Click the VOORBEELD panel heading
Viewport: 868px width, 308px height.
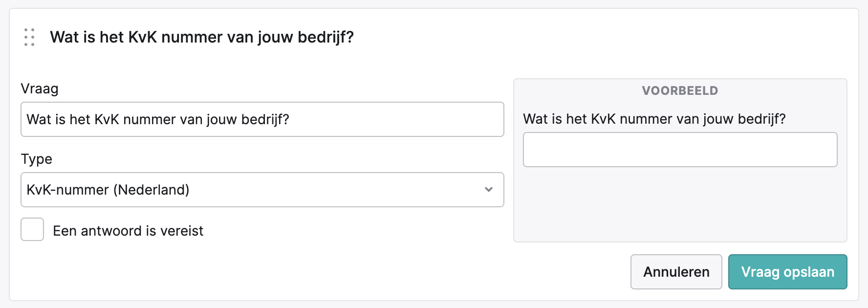click(x=680, y=91)
